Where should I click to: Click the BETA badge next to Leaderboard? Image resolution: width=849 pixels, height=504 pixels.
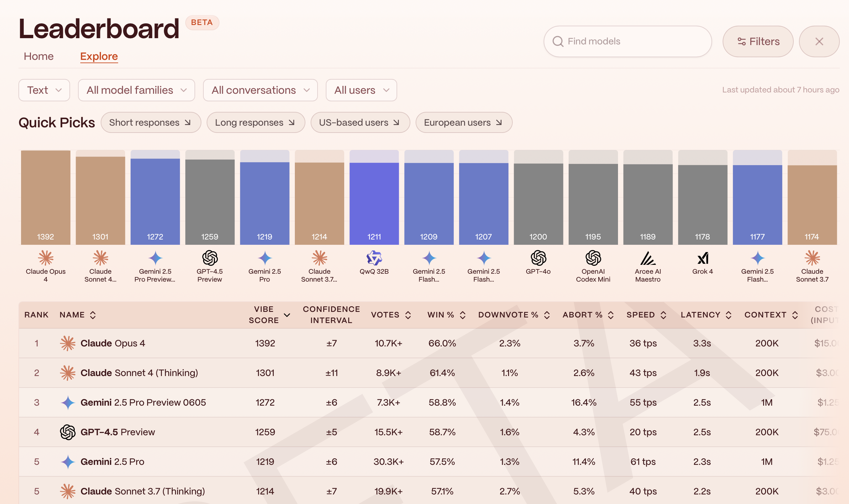point(202,23)
